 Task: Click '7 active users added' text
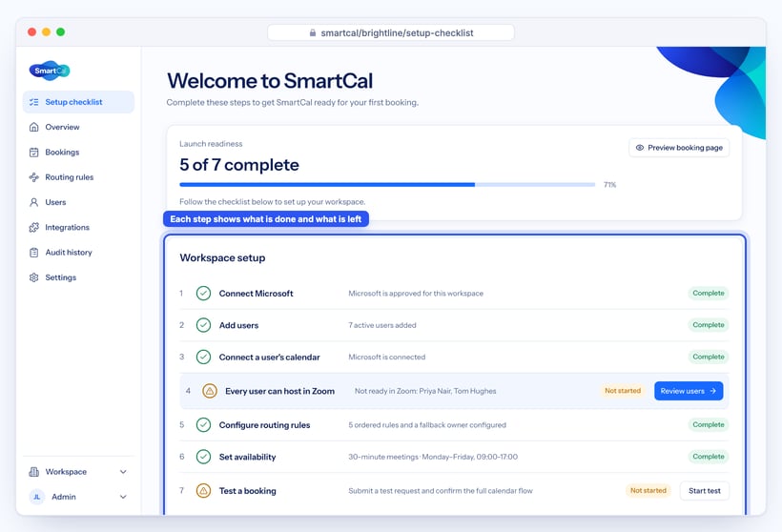(x=382, y=325)
